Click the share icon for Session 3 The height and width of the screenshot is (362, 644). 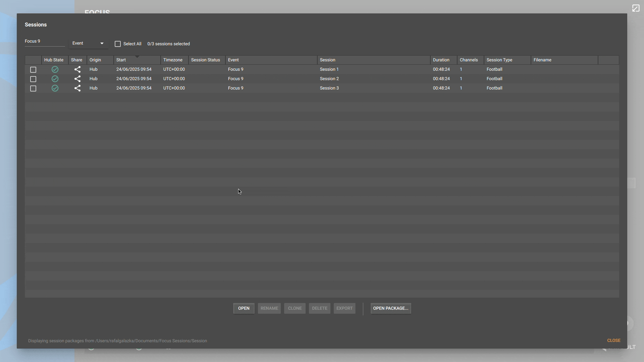(77, 88)
